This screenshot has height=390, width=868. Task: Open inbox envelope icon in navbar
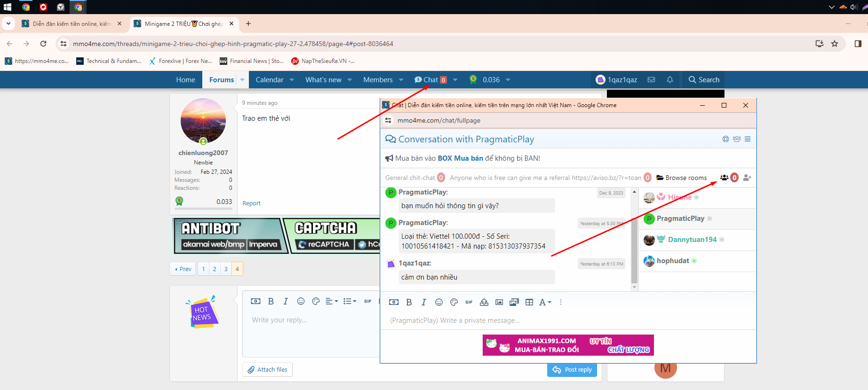click(651, 80)
